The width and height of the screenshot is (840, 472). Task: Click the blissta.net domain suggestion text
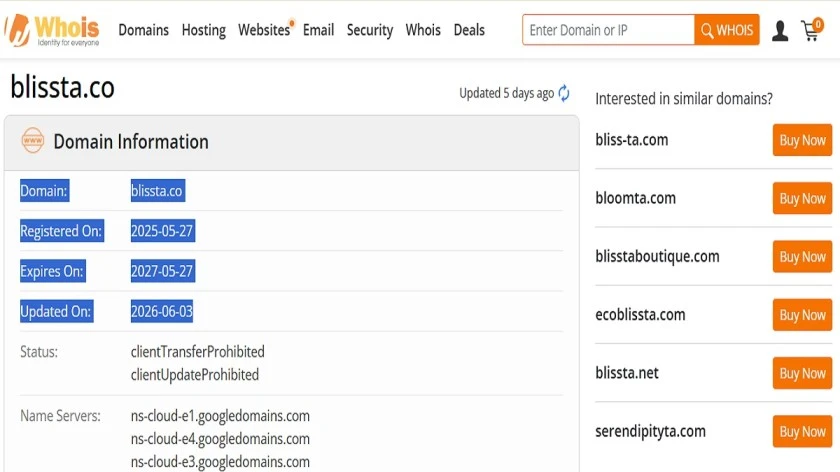pyautogui.click(x=627, y=373)
